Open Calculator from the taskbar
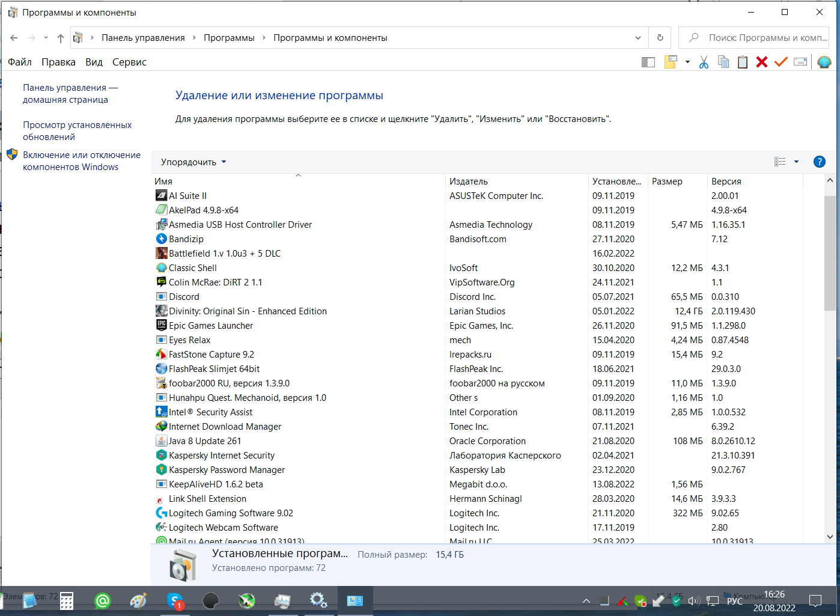 [67, 600]
